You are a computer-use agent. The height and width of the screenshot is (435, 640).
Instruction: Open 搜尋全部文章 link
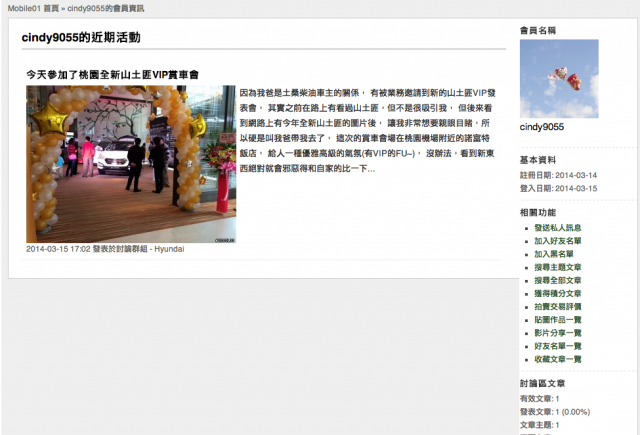tap(558, 280)
